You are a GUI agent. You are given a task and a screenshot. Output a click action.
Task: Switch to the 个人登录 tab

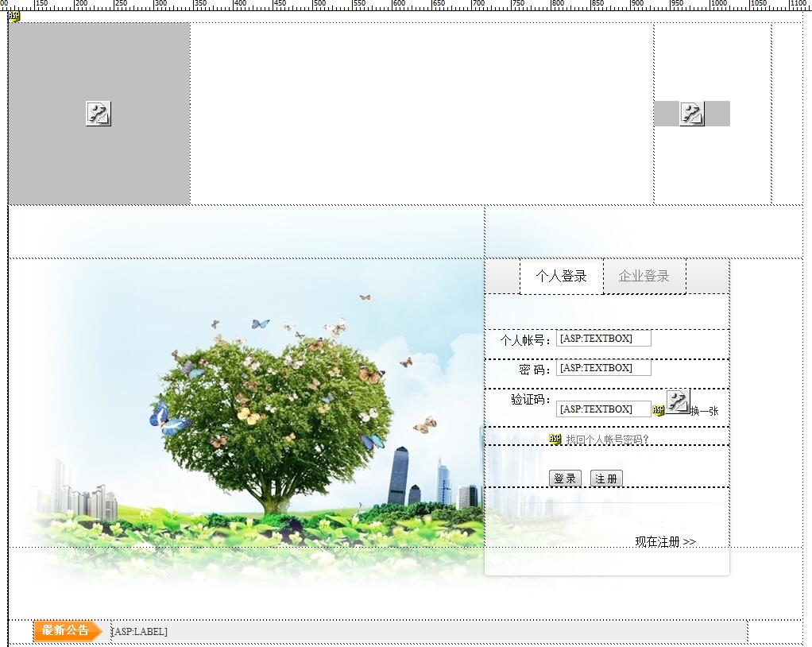click(x=562, y=277)
